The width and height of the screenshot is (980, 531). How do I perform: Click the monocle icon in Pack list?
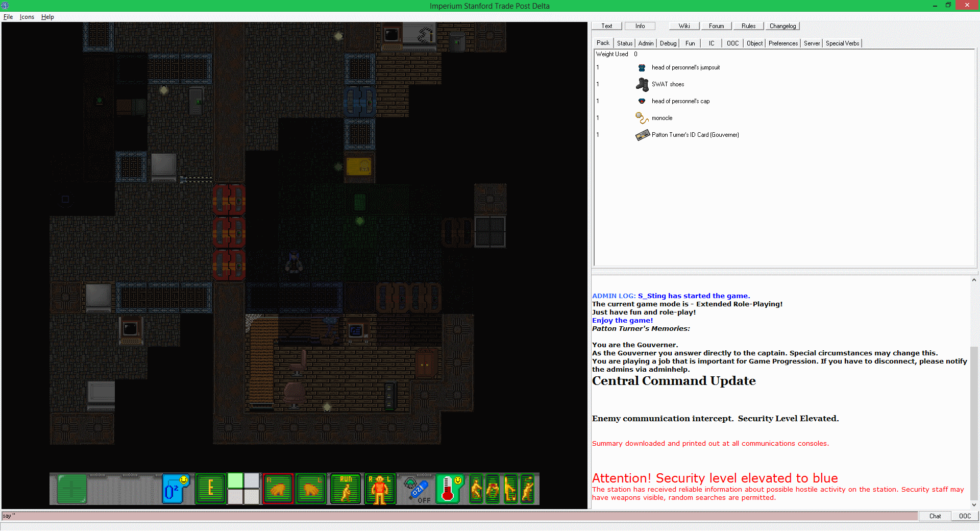click(642, 118)
